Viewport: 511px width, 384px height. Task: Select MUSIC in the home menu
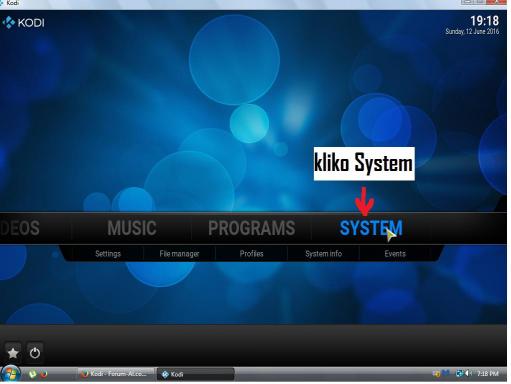click(132, 228)
